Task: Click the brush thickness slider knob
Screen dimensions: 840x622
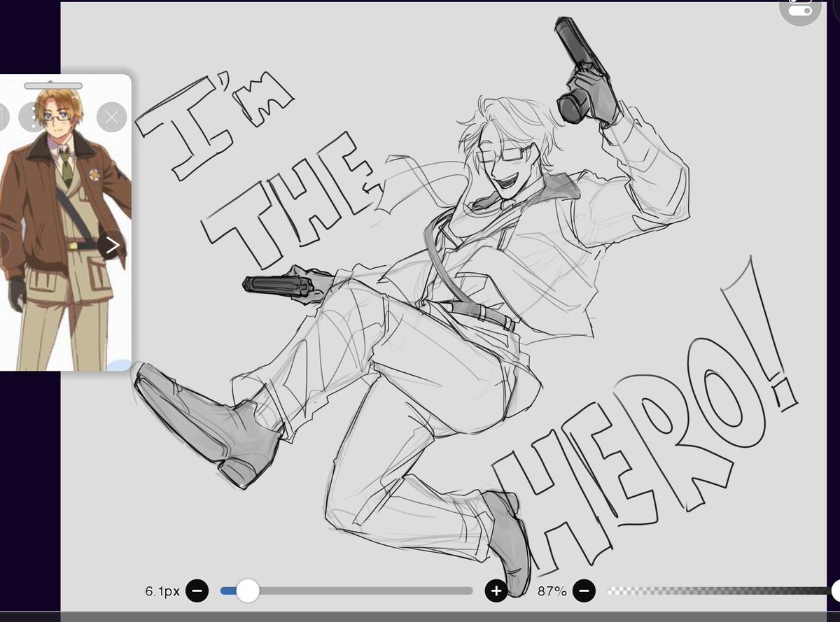Action: [x=247, y=591]
